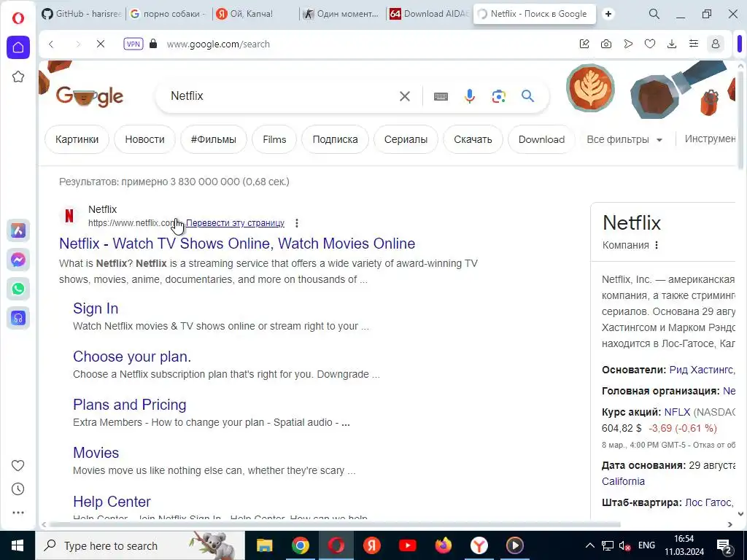Open the on-screen keyboard input tool

point(441,96)
